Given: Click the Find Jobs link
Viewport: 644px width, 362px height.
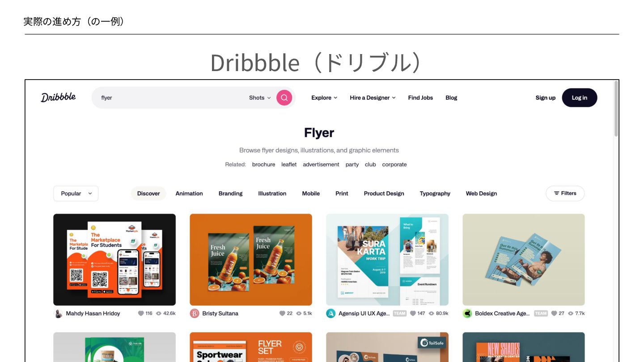Looking at the screenshot, I should click(420, 97).
